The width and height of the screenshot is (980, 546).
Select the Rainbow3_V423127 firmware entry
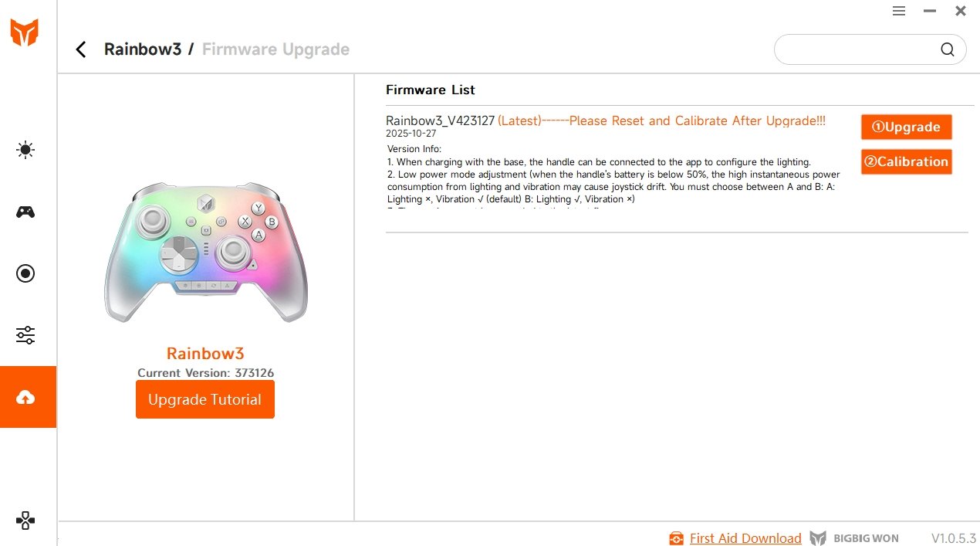[440, 121]
